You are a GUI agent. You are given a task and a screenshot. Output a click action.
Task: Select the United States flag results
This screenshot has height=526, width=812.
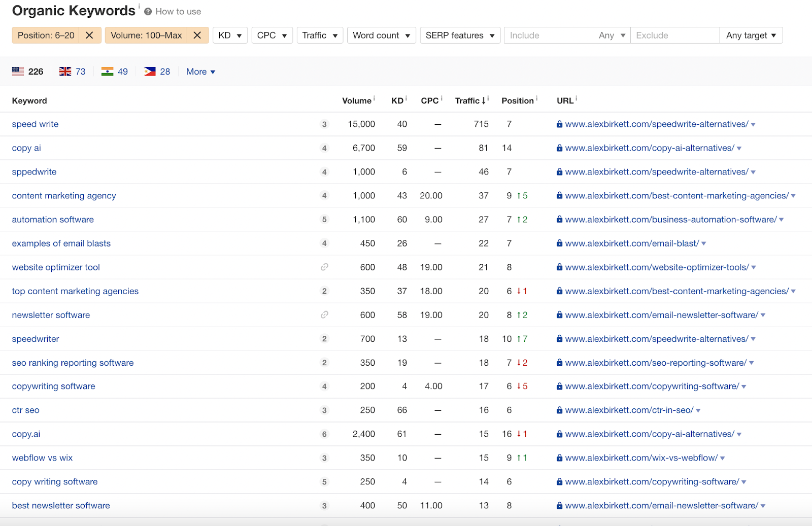pos(28,72)
